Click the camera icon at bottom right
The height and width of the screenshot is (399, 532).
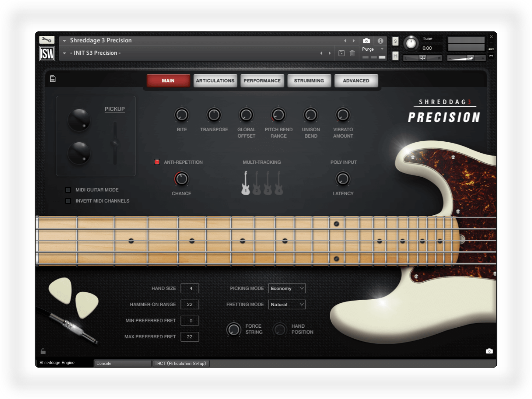click(x=489, y=351)
